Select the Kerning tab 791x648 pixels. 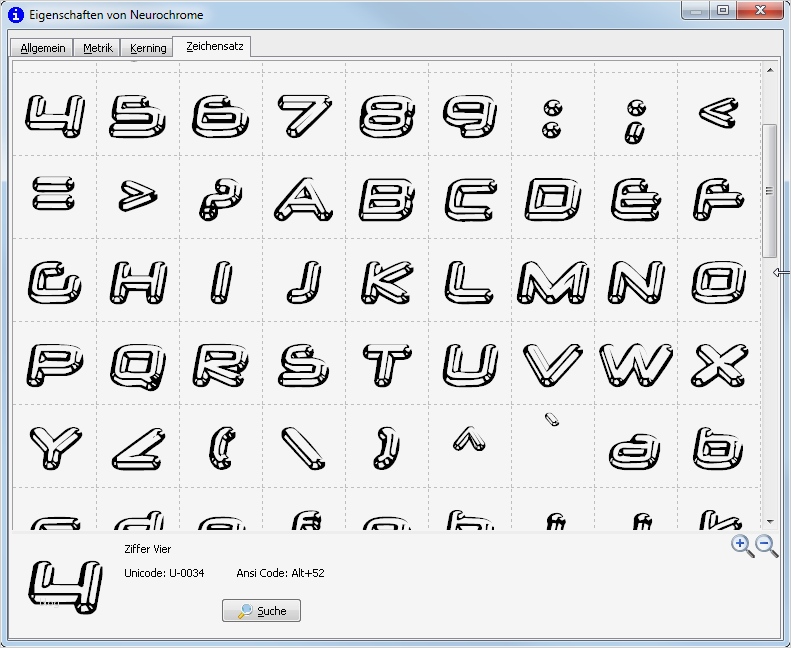point(148,48)
